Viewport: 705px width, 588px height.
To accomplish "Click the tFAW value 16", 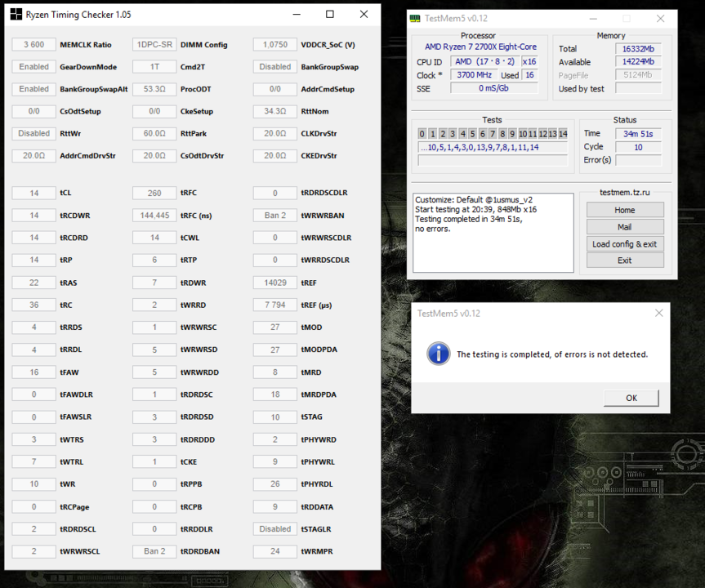I will click(x=34, y=372).
